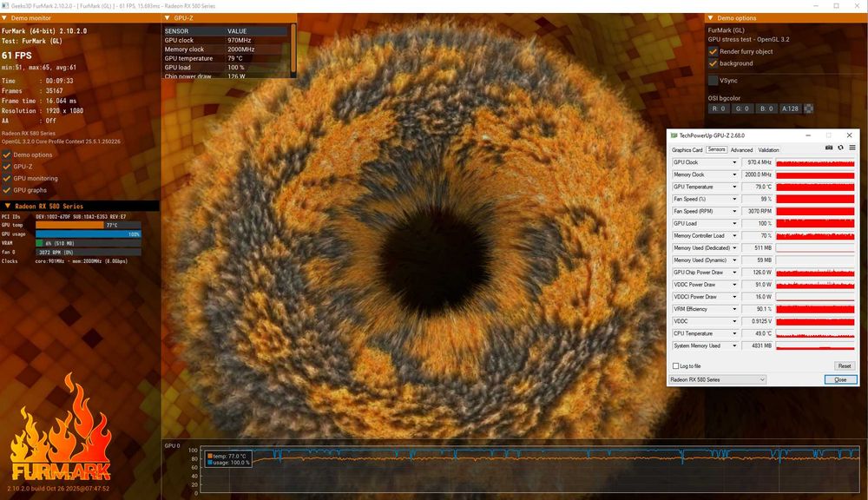Maximize the FurMark main window

[x=837, y=5]
